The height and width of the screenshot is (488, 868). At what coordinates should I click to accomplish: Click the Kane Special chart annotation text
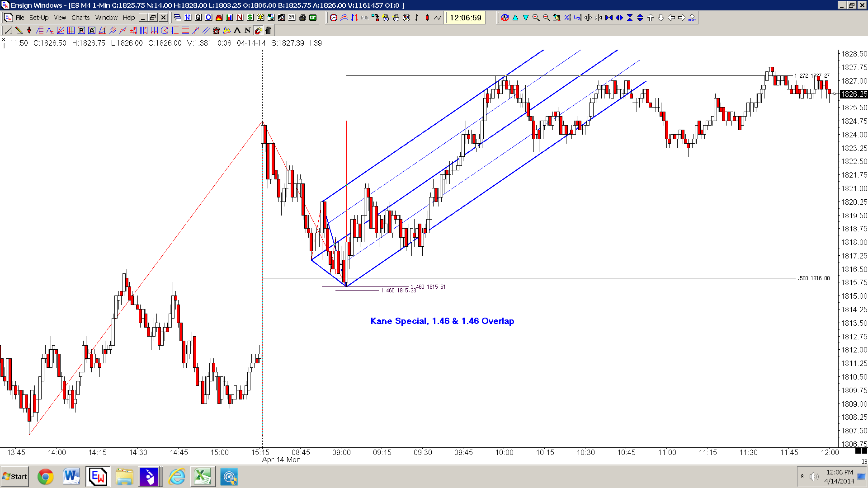(x=442, y=321)
